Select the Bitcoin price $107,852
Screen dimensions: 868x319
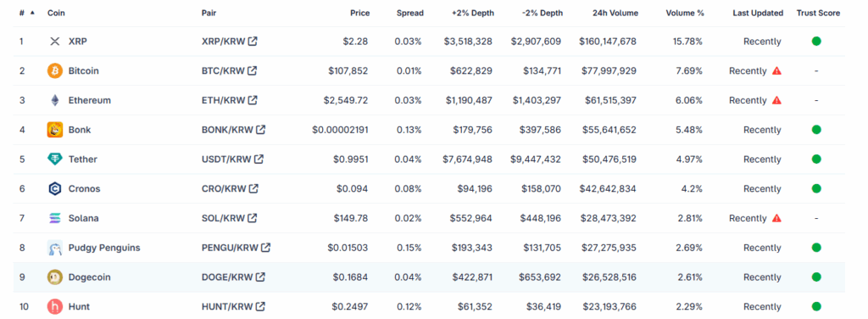pyautogui.click(x=348, y=71)
